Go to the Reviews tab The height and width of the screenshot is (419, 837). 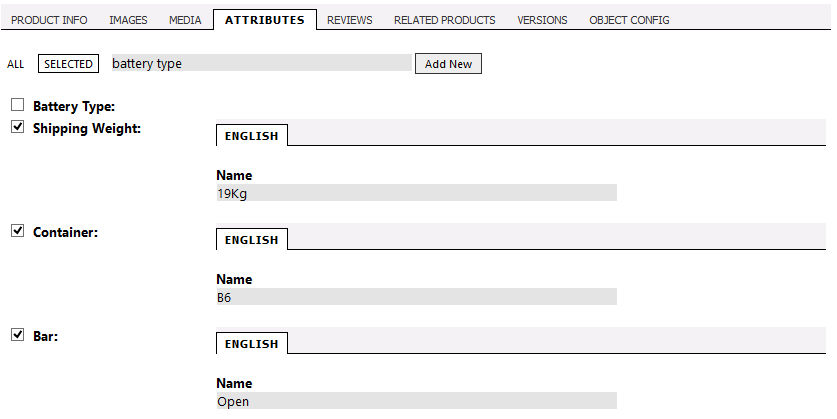pos(350,20)
